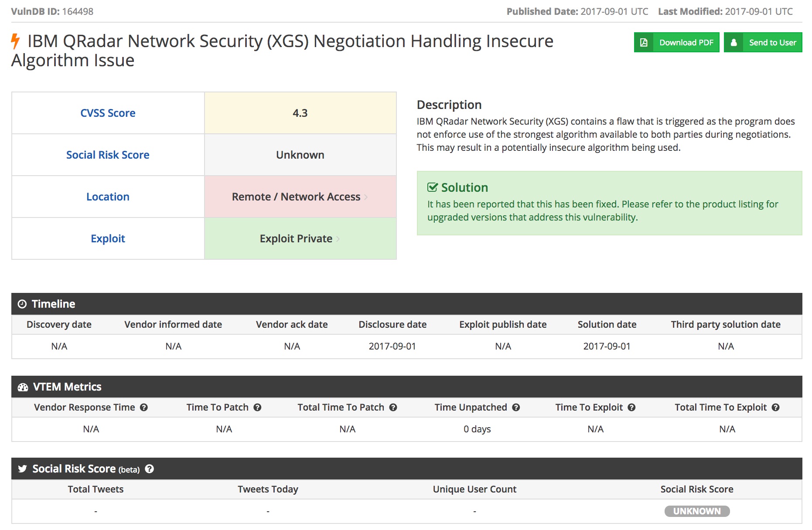812x530 pixels.
Task: Expand the Remote / Network Access cell
Action: click(300, 197)
